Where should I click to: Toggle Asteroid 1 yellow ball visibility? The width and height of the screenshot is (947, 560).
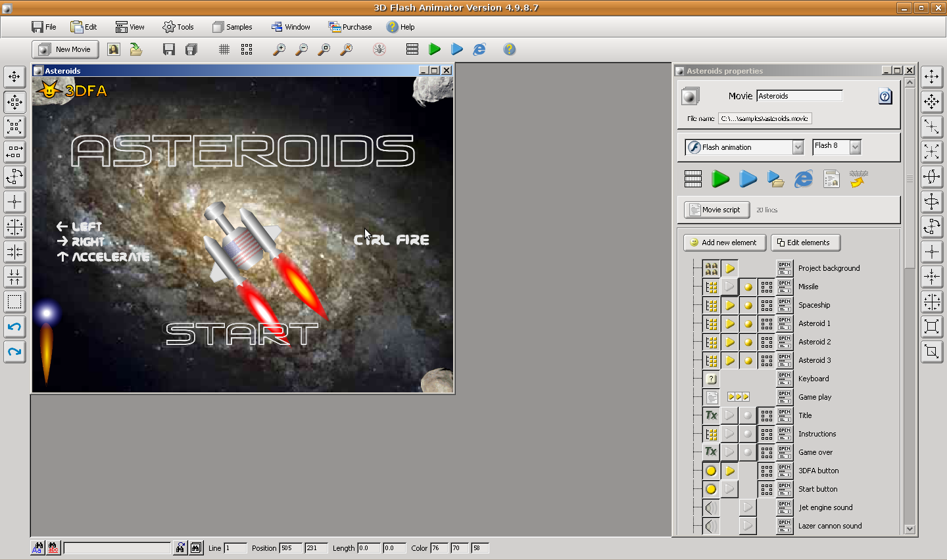[x=748, y=323]
